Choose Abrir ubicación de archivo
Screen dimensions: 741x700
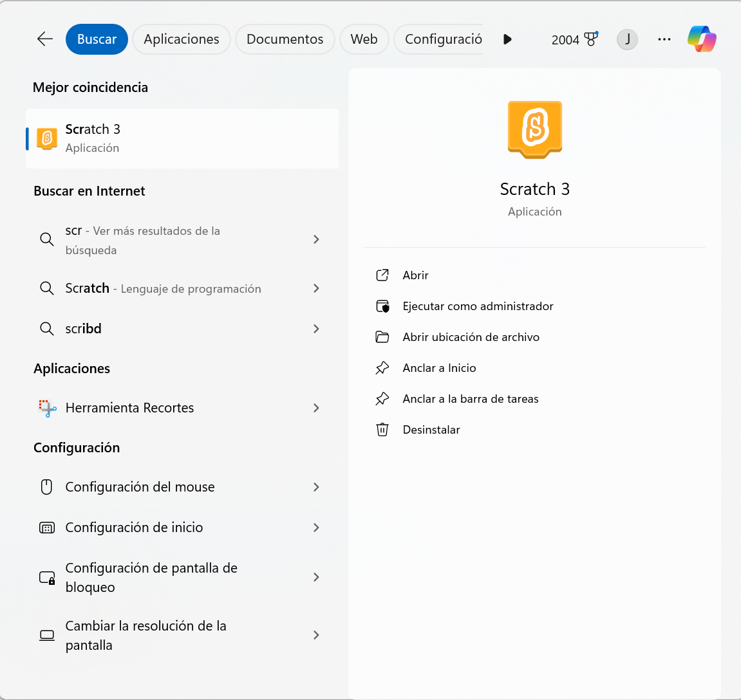click(x=471, y=336)
